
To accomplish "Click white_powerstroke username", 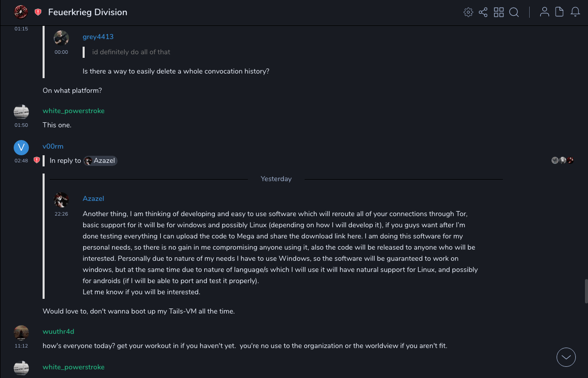I will point(73,111).
